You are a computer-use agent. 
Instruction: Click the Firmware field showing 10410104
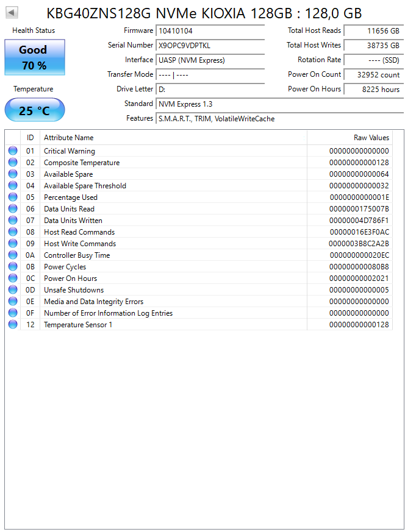click(210, 30)
